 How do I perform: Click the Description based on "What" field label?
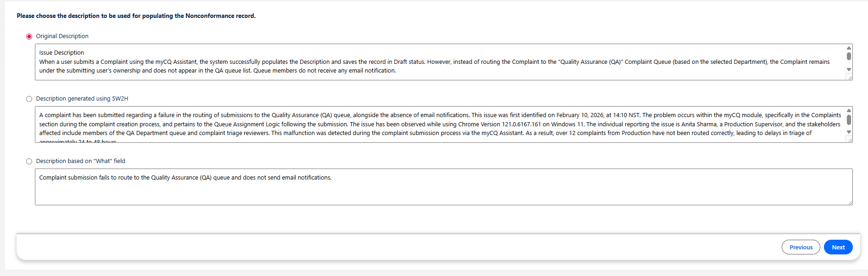coord(80,161)
